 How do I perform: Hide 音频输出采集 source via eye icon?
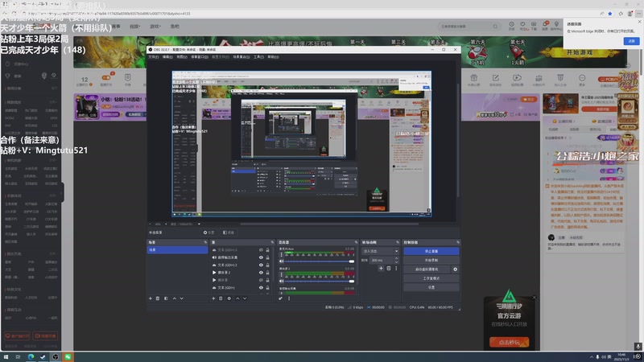coord(261,257)
